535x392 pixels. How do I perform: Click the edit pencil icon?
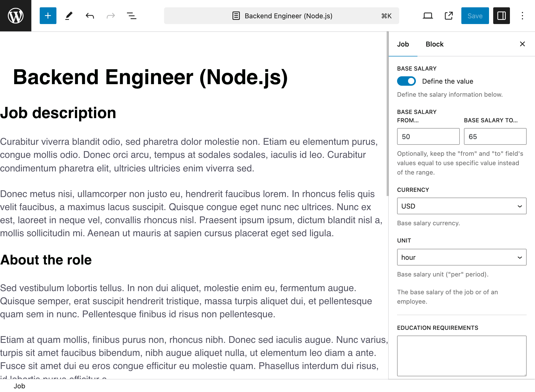pyautogui.click(x=68, y=16)
